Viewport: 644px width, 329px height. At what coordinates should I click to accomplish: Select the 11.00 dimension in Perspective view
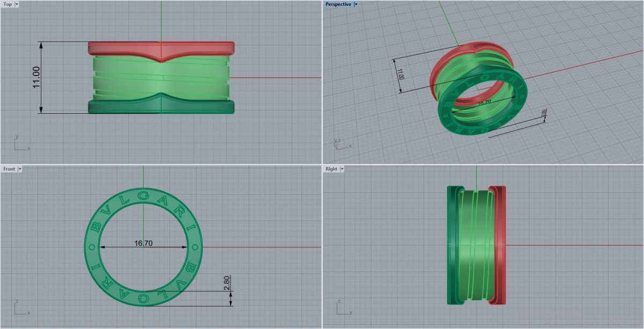pos(400,74)
